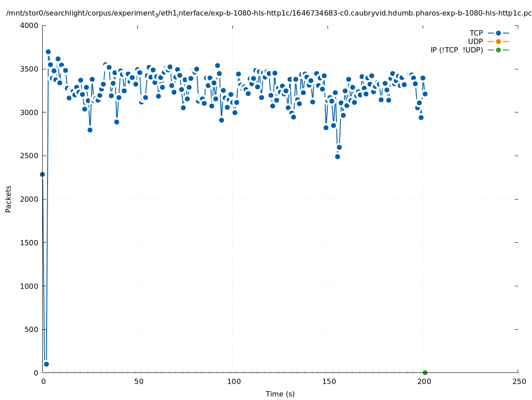This screenshot has width=532, height=400.
Task: Select the IP (!TCP !UDP) legend label
Action: pyautogui.click(x=456, y=50)
